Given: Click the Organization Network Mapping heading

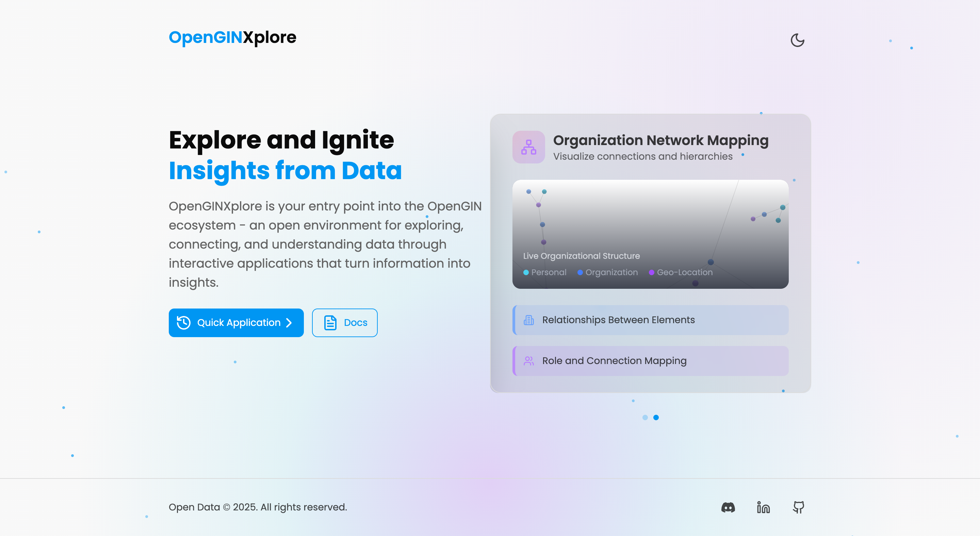Looking at the screenshot, I should (660, 140).
